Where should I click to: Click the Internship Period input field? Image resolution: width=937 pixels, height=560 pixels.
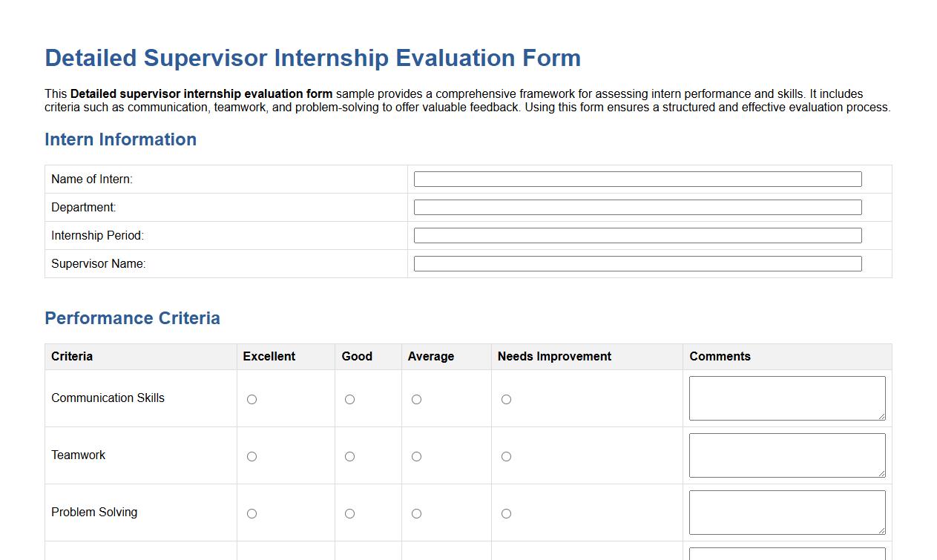pyautogui.click(x=638, y=235)
